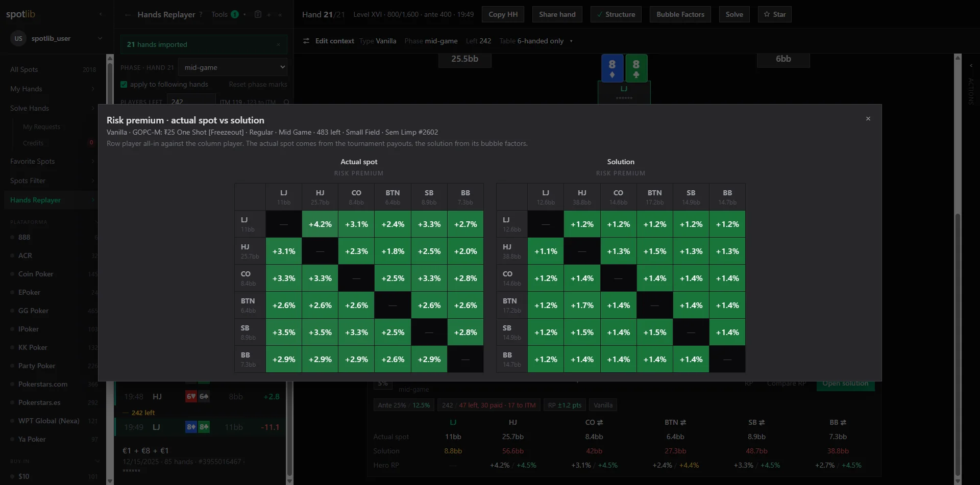Click the 'RP ±1.2 pts' chip

(x=565, y=405)
